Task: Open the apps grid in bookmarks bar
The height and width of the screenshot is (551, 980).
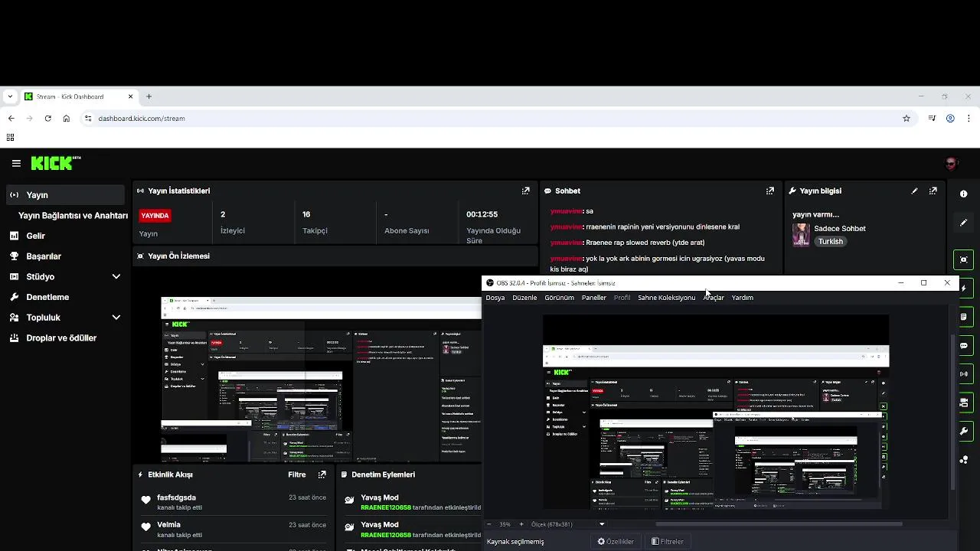Action: [x=10, y=138]
